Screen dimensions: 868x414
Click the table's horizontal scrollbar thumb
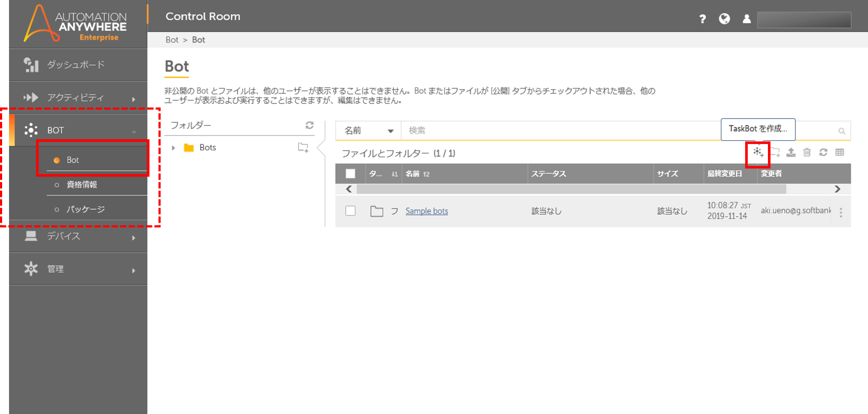[571, 189]
